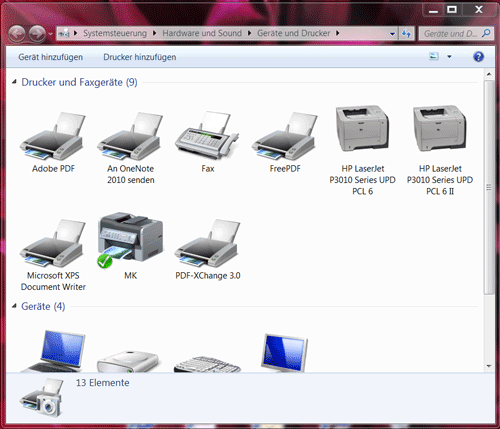Click in the Geräte und D... search field
Image resolution: width=500 pixels, height=429 pixels.
coord(450,34)
